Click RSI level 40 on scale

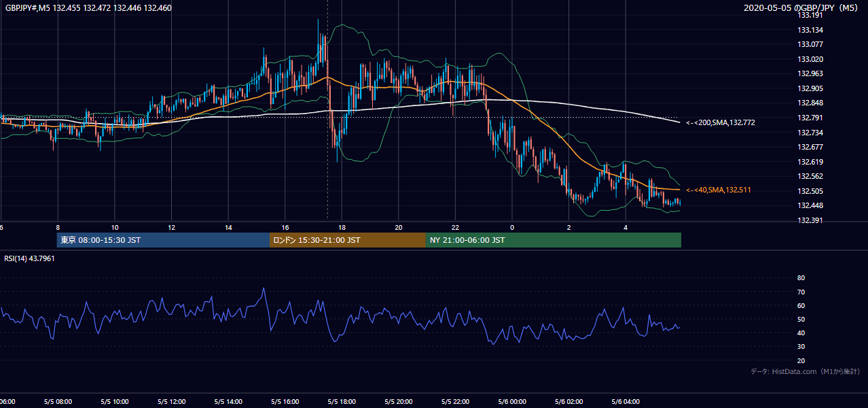801,333
